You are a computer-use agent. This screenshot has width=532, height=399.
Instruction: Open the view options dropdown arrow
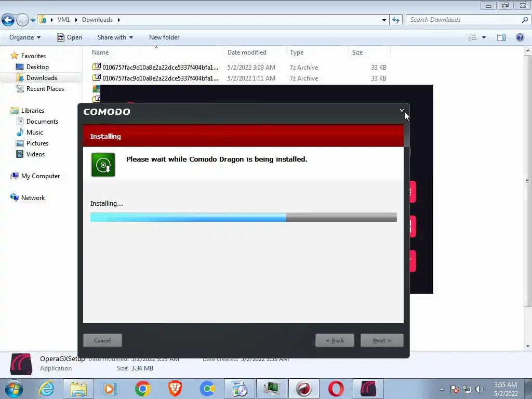pyautogui.click(x=484, y=37)
